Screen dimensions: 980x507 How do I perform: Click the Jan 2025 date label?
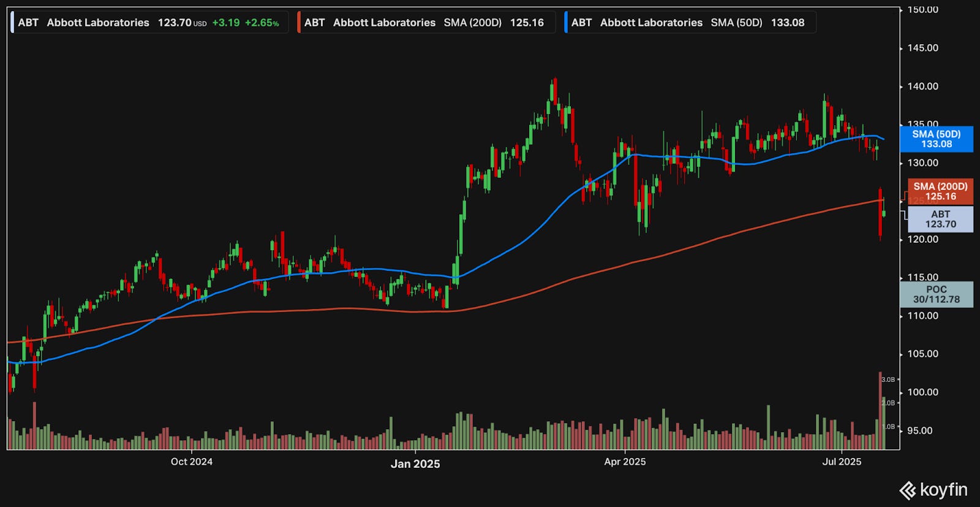point(415,464)
